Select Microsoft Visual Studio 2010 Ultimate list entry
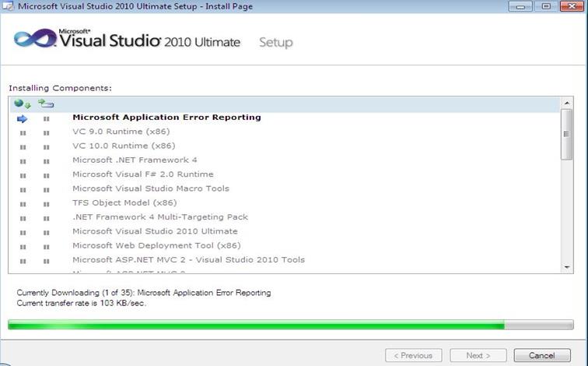Screen dimensions: 588x366 [155, 231]
